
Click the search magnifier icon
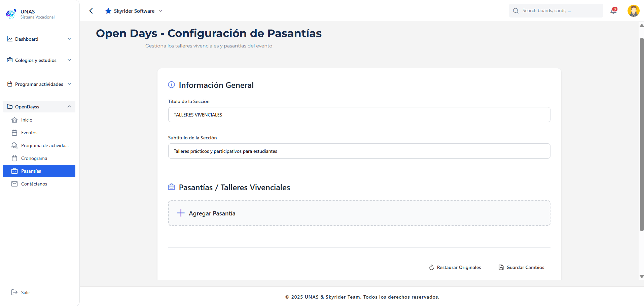(515, 11)
